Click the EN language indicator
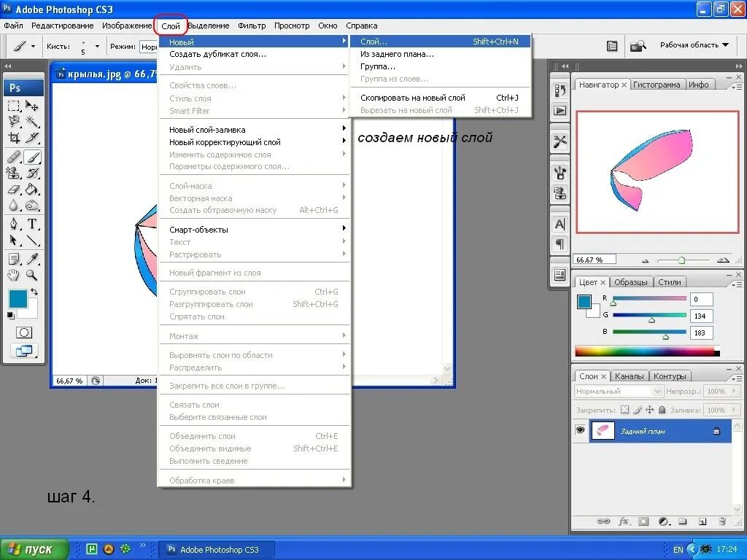Viewport: 747px width, 560px height. 678,550
